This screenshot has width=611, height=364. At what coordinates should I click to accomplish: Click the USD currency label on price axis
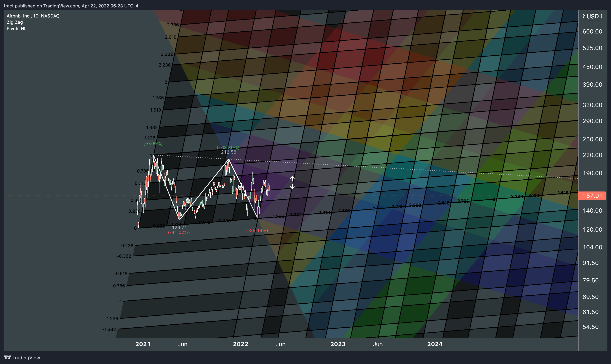click(x=592, y=16)
